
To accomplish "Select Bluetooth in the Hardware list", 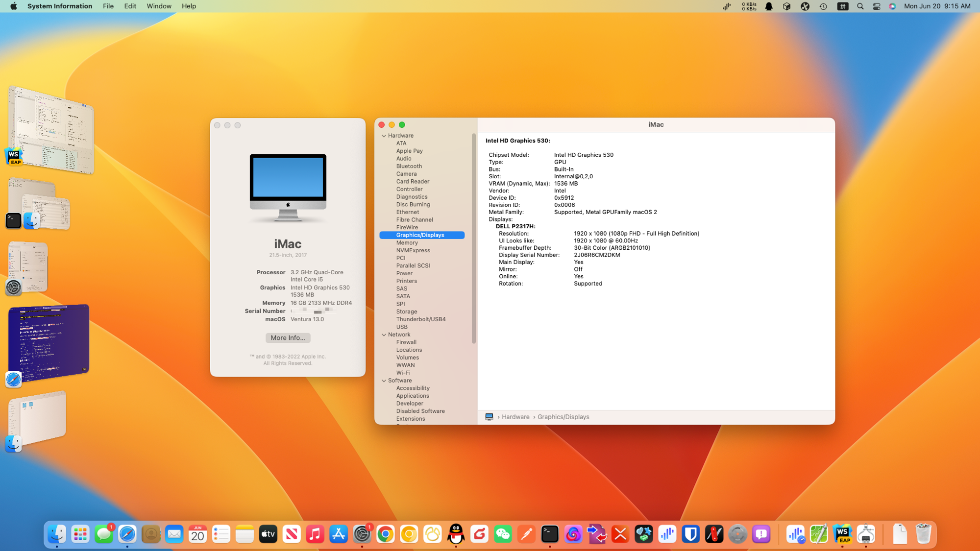I will pos(409,167).
